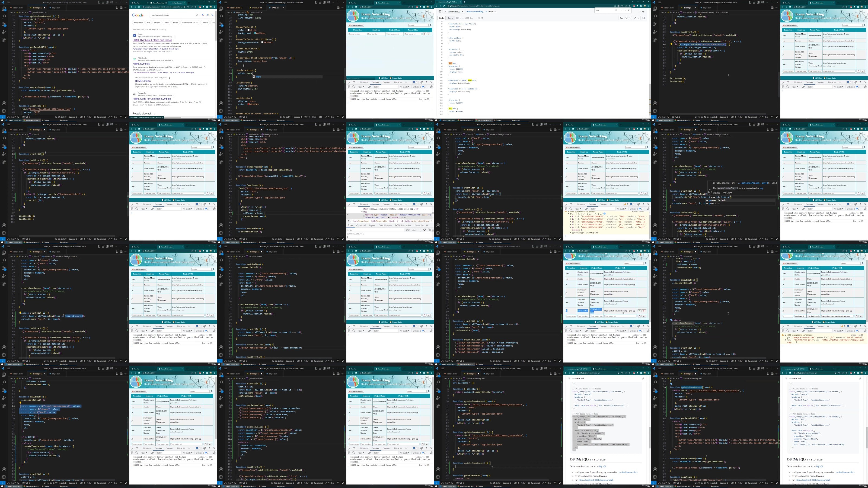The image size is (868, 488).
Task: Open Manage gear in VS Code beside Google results
Action: 4,111
